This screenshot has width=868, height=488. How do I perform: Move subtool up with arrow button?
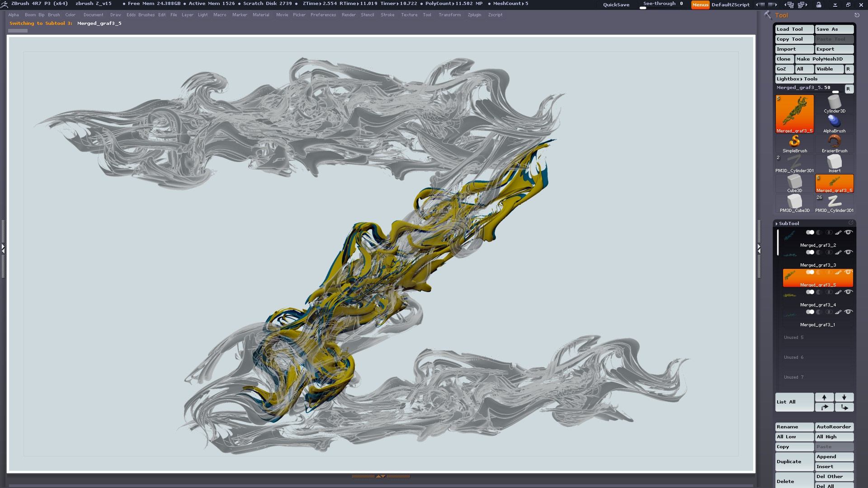(824, 397)
